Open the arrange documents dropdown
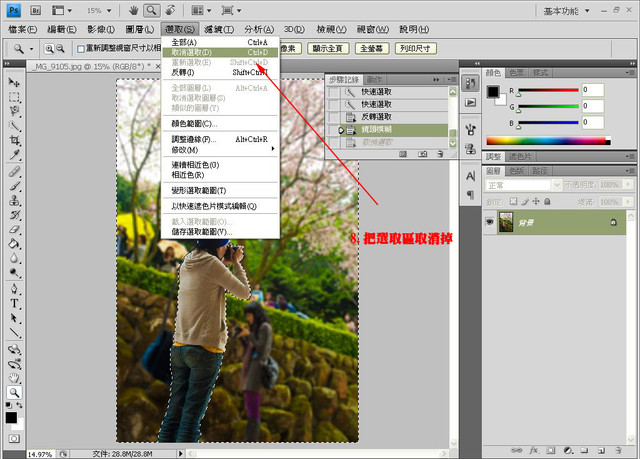Viewport: 640px width, 459px height. [202, 11]
